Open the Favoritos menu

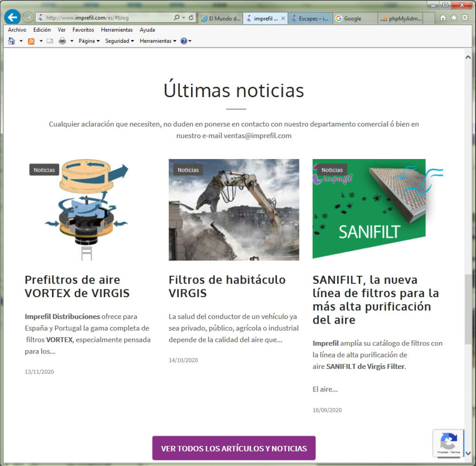pos(83,30)
